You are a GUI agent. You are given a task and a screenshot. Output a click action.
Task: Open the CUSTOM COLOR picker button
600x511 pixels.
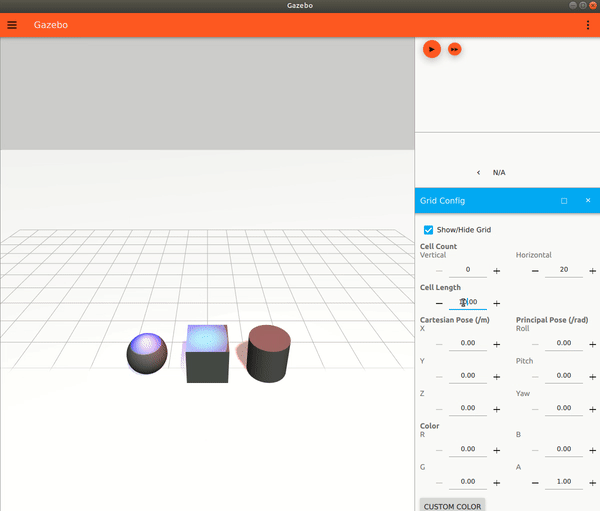pos(452,505)
